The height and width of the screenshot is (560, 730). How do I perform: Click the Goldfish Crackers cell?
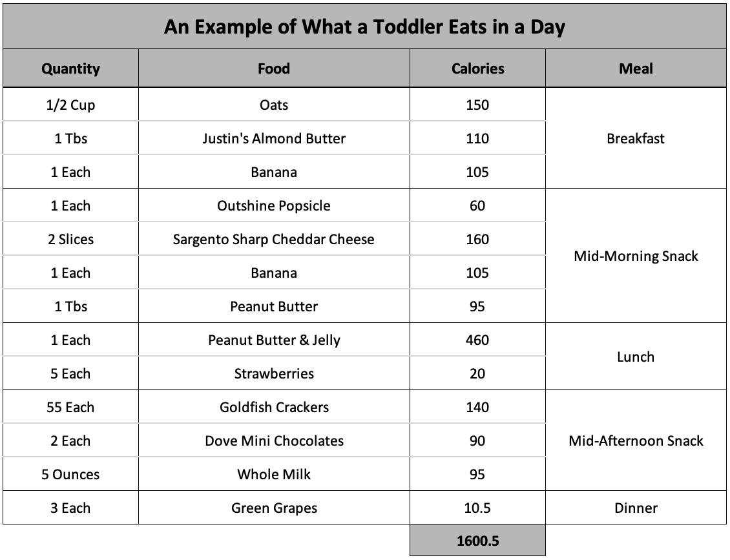(274, 407)
